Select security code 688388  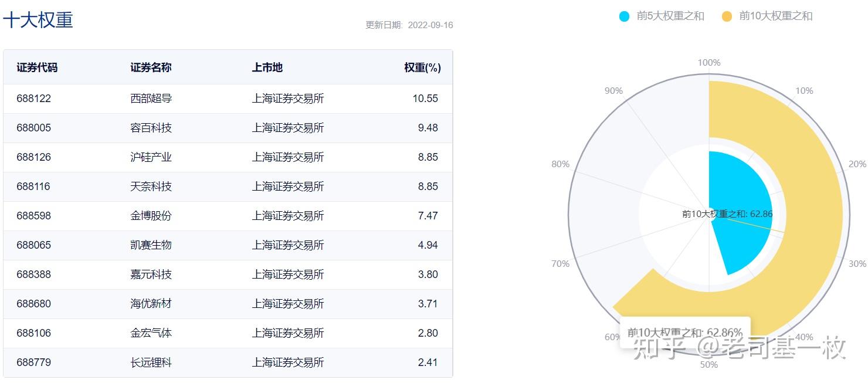click(x=34, y=274)
